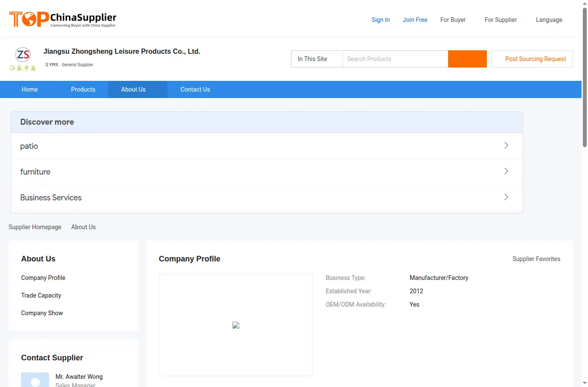This screenshot has height=387, width=588.
Task: Click the 1 YRS badge
Action: pyautogui.click(x=52, y=64)
